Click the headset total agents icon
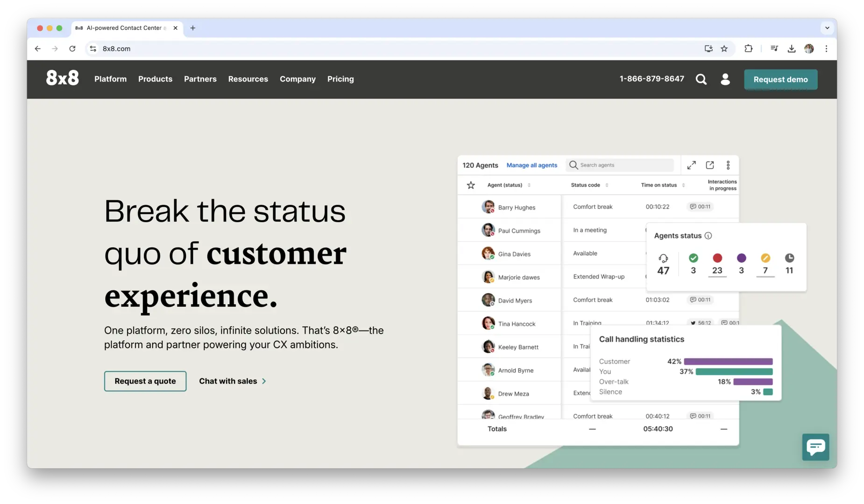 click(663, 258)
